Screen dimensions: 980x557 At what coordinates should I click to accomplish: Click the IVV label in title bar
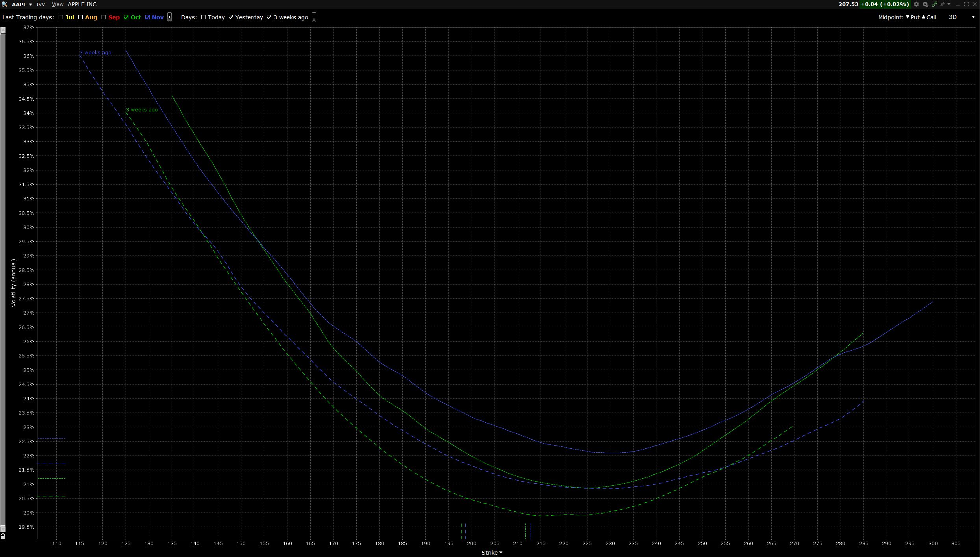pos(41,4)
